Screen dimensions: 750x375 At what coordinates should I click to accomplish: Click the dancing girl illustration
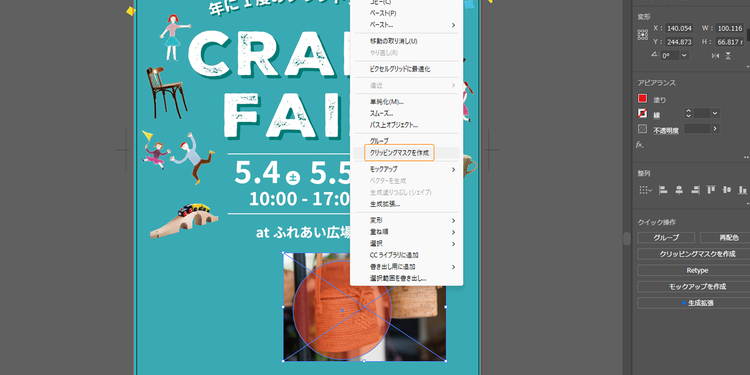[x=174, y=38]
